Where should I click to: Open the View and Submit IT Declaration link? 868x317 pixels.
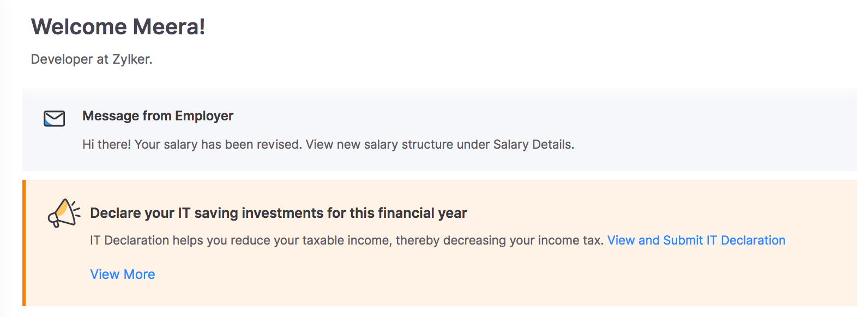pos(696,240)
